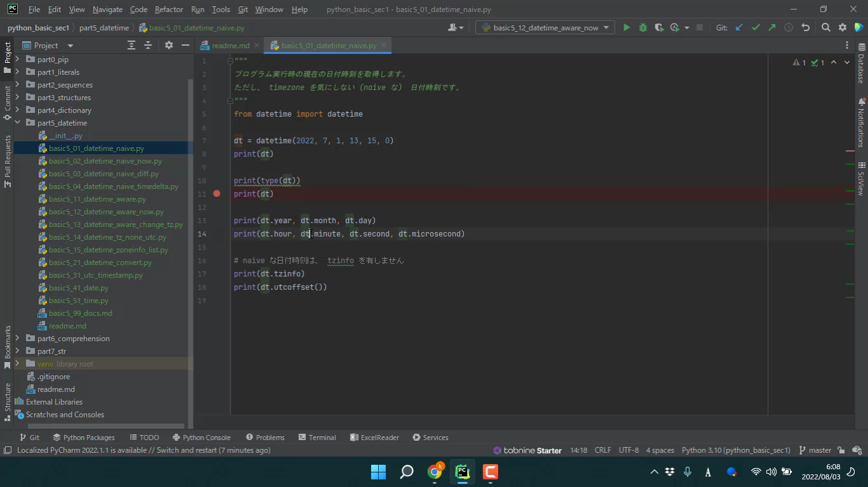
Task: Toggle the Database tool window side tab
Action: (861, 63)
